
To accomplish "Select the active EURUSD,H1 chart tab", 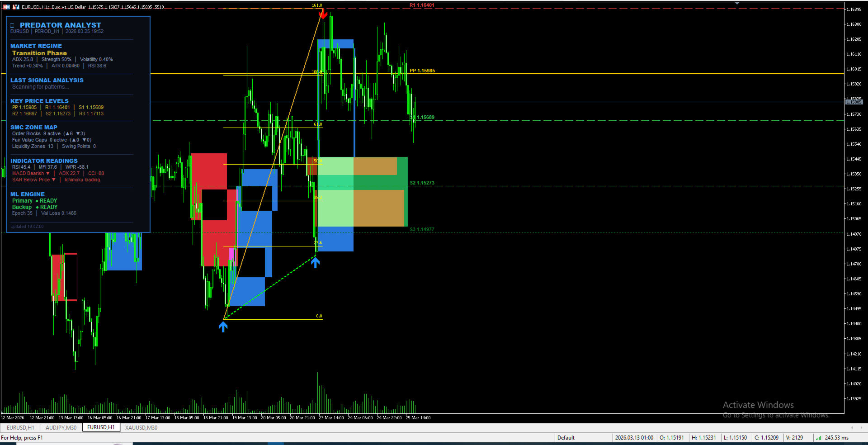I will coord(101,427).
